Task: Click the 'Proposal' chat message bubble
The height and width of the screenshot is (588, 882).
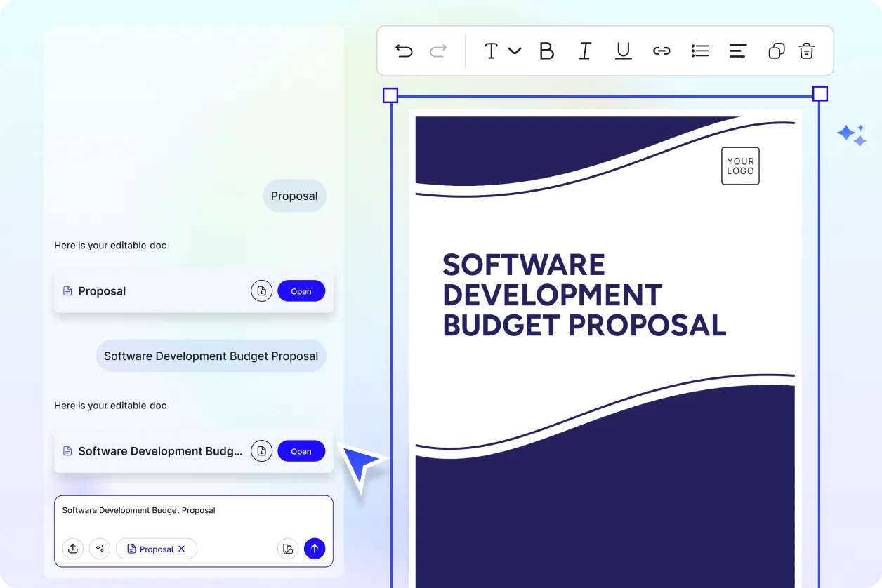Action: (294, 196)
